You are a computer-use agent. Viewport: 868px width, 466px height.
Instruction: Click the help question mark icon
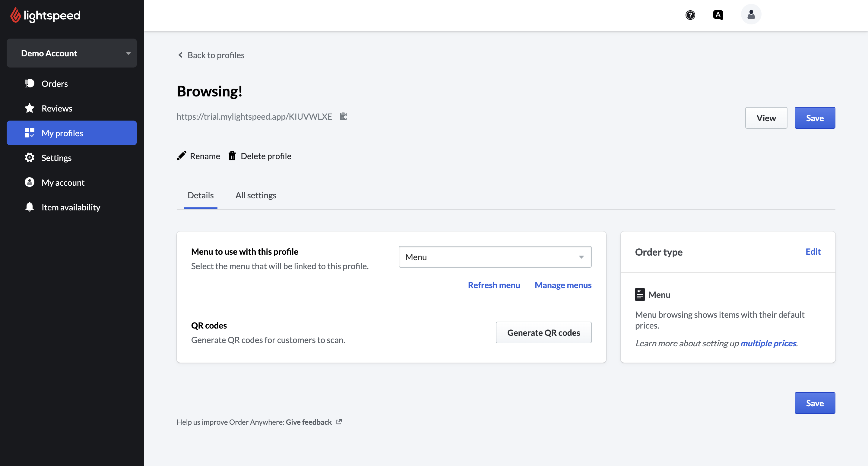point(690,15)
